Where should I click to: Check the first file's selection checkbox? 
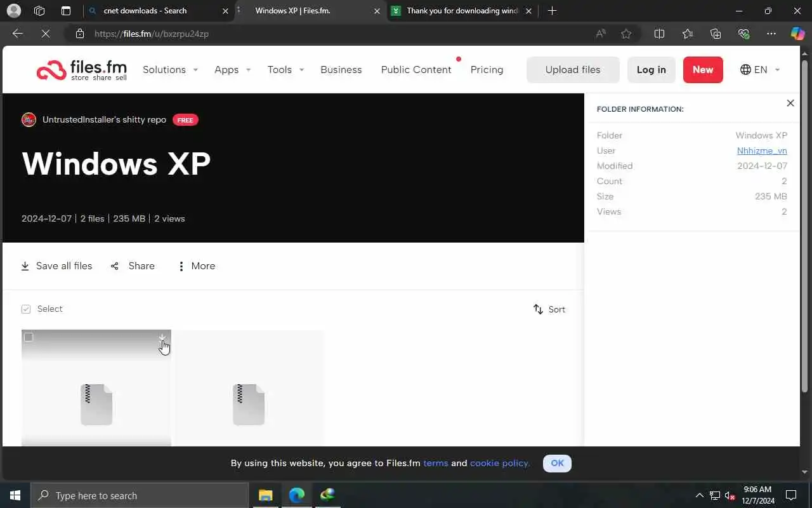point(29,337)
